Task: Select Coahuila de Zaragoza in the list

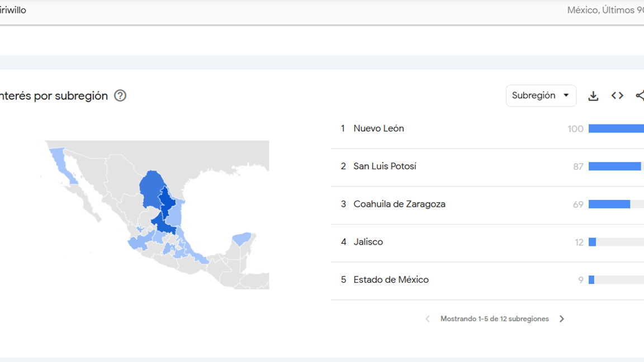Action: tap(399, 204)
